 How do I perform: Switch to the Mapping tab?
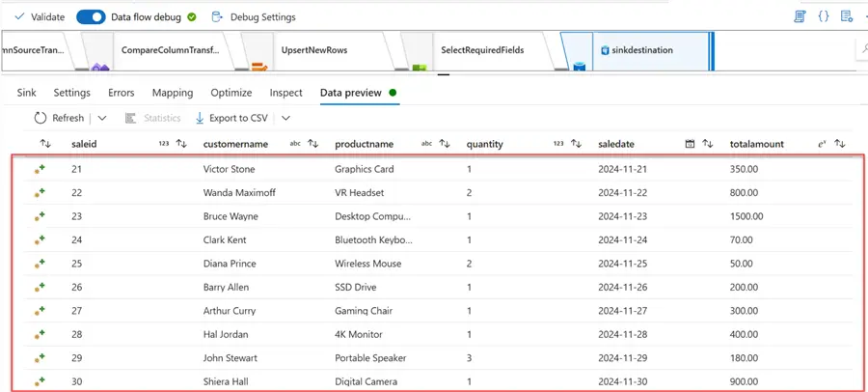[x=173, y=93]
